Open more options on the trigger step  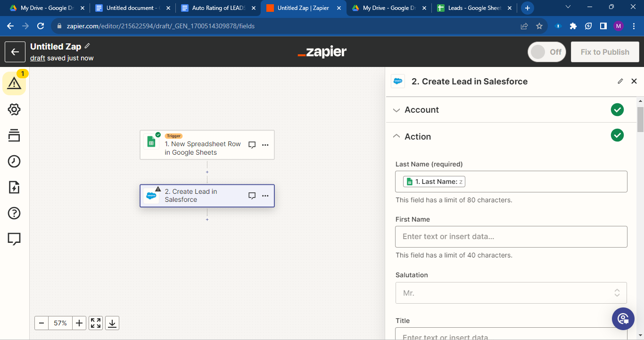[x=265, y=145]
